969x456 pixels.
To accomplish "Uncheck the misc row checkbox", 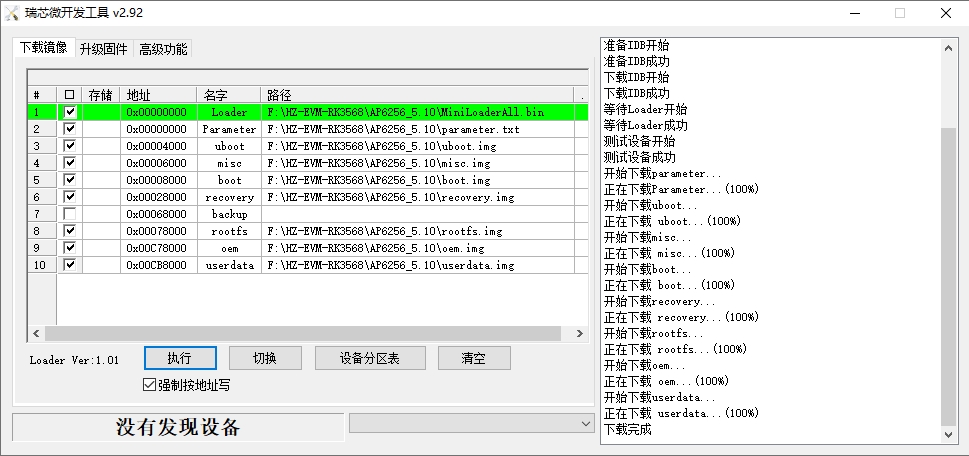I will tap(70, 163).
